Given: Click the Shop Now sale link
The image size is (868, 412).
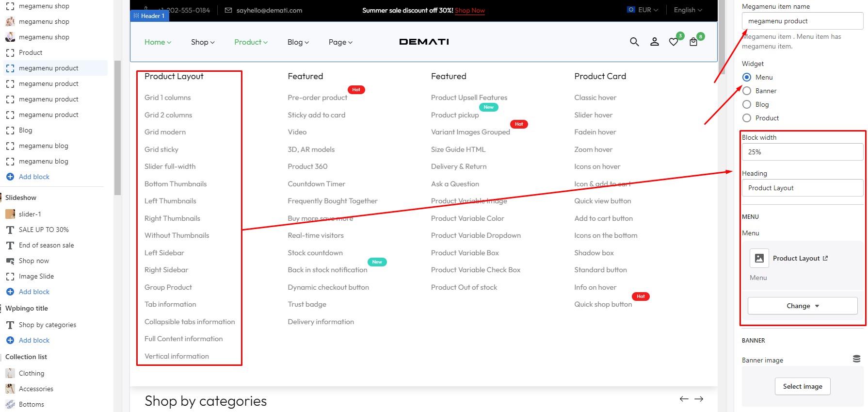Looking at the screenshot, I should (x=469, y=10).
